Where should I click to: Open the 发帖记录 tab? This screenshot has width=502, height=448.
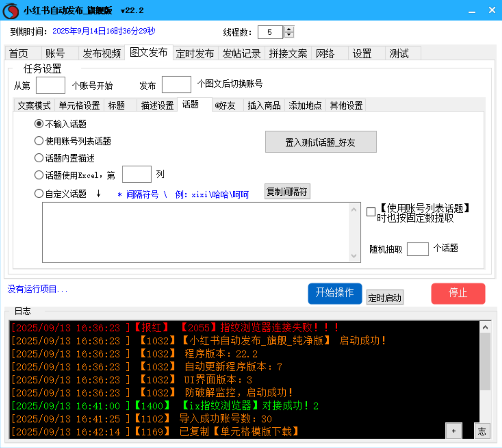click(241, 54)
